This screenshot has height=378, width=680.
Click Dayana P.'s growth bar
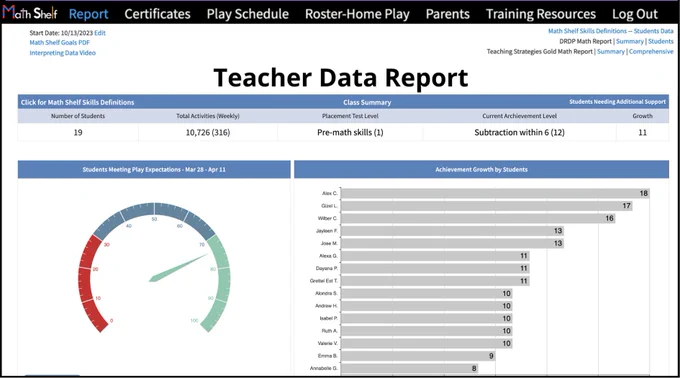pos(435,269)
